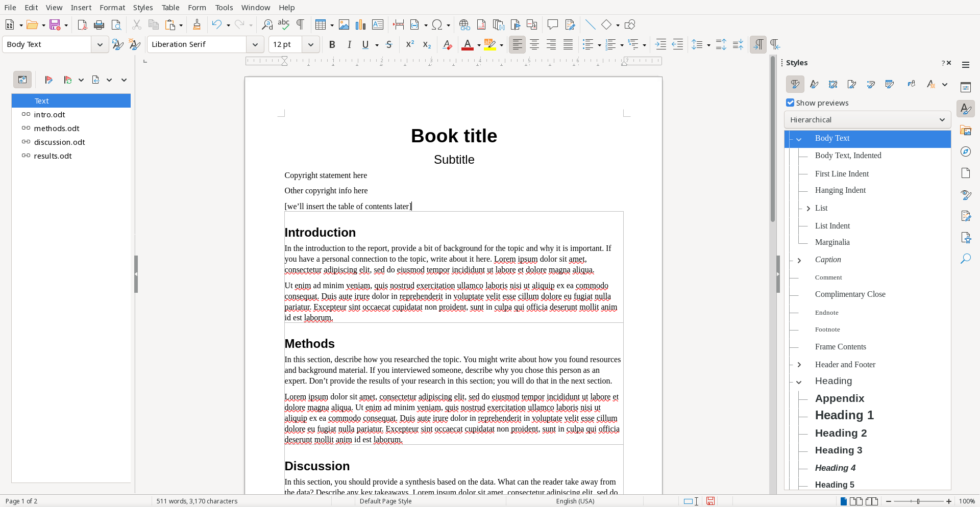This screenshot has width=980, height=507.
Task: Click Default Page Style in status bar
Action: (x=385, y=501)
